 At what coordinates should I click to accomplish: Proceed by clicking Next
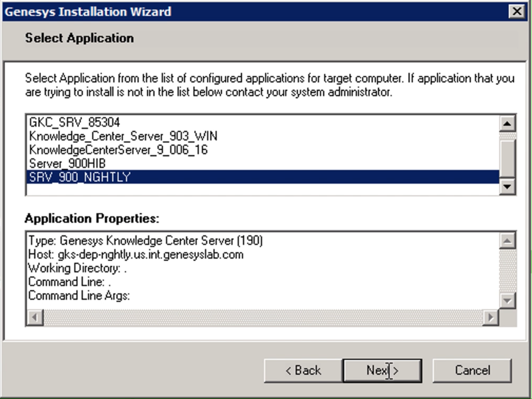click(x=382, y=370)
